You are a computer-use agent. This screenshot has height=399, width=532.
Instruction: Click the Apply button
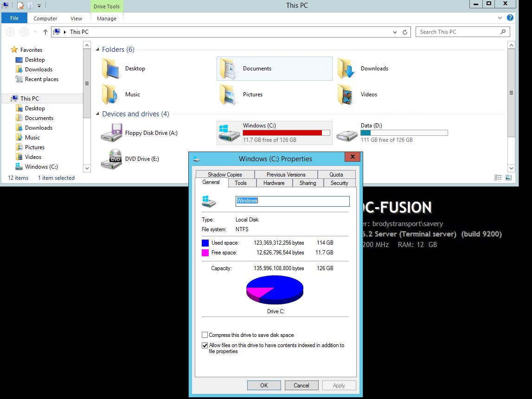point(339,385)
